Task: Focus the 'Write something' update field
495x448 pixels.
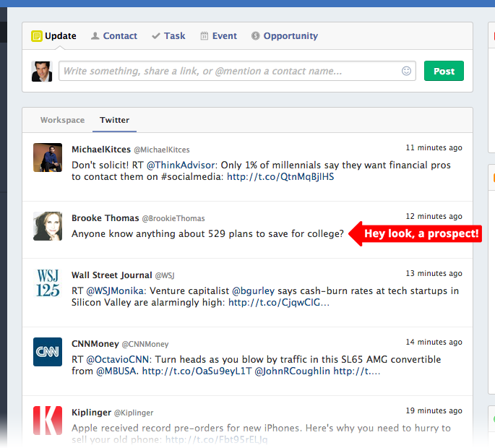Action: [x=237, y=71]
